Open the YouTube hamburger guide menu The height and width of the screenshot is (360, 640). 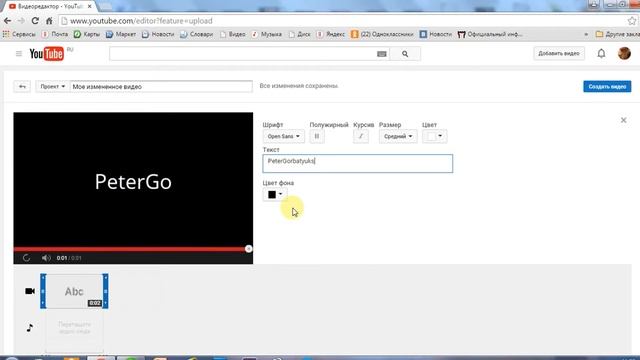pyautogui.click(x=19, y=53)
